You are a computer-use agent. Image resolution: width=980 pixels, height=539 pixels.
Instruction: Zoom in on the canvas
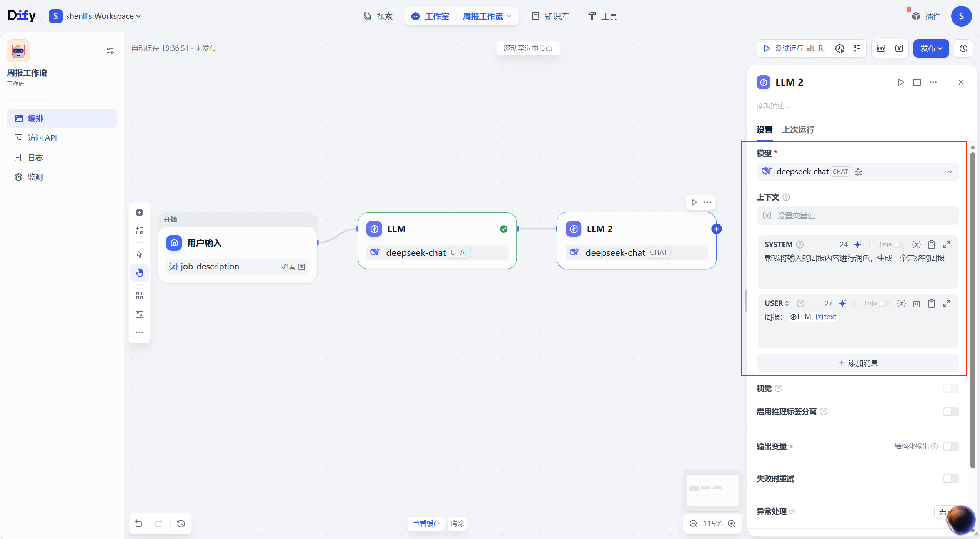[732, 524]
